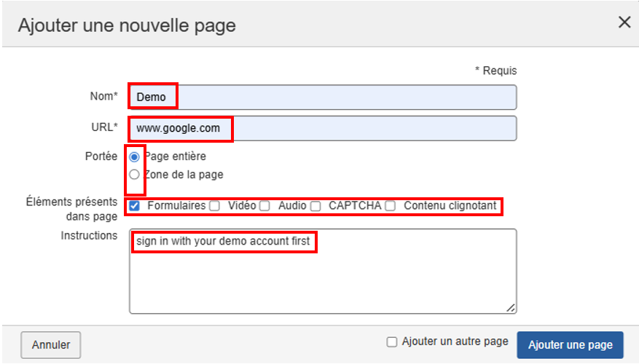The height and width of the screenshot is (364, 639).
Task: Click the Nom* field label
Action: click(104, 96)
